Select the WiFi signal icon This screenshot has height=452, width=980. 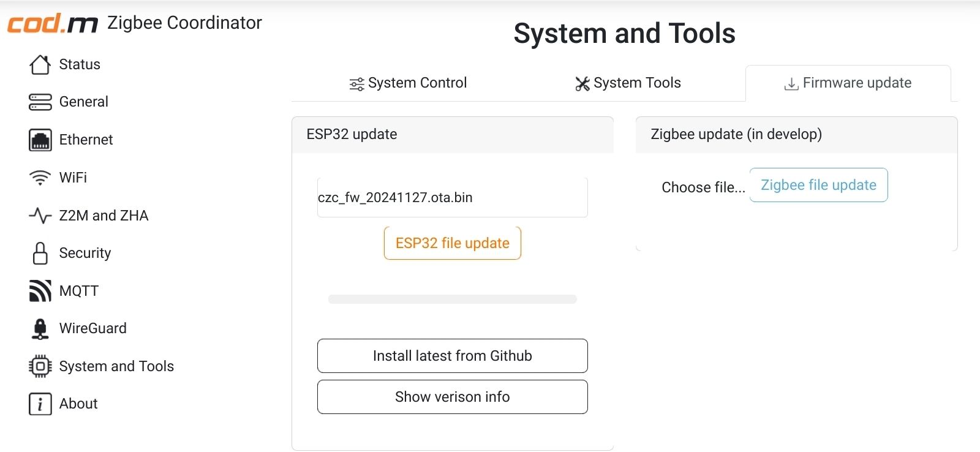tap(40, 178)
